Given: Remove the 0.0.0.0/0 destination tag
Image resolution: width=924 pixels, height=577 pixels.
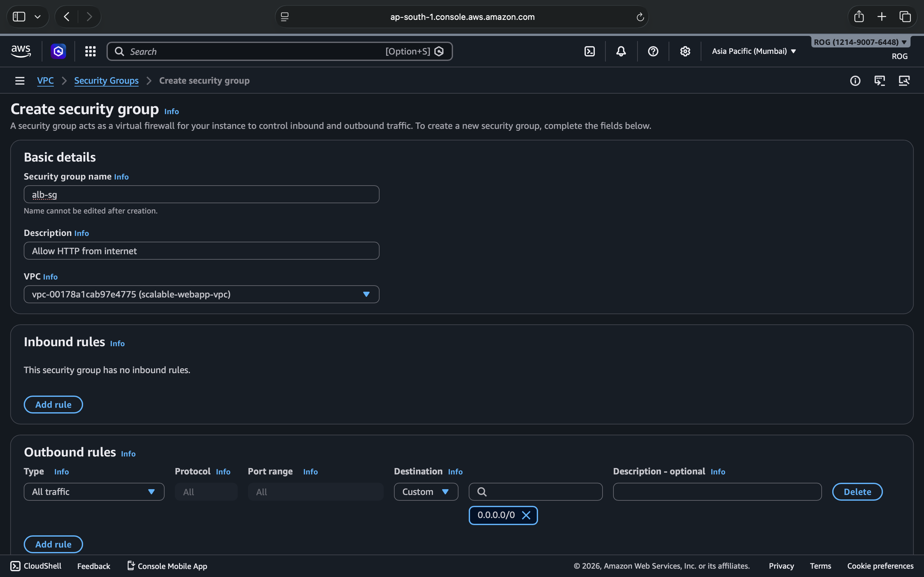Looking at the screenshot, I should click(526, 515).
